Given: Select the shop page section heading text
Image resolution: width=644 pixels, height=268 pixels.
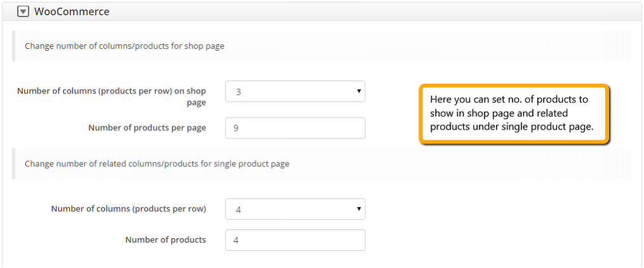Looking at the screenshot, I should pyautogui.click(x=124, y=46).
